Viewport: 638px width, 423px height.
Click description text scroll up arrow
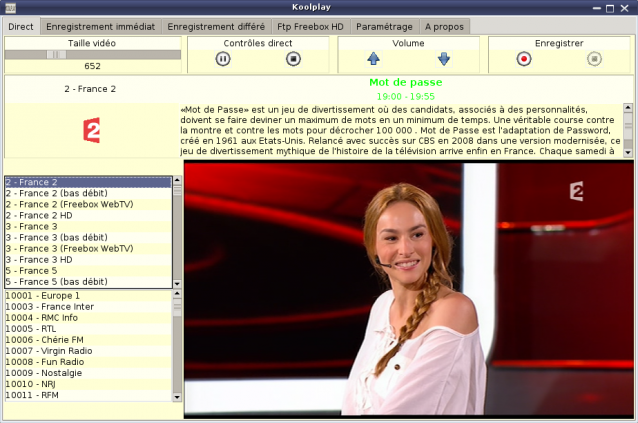[628, 108]
